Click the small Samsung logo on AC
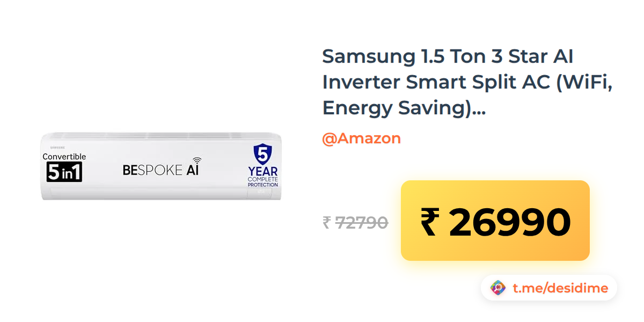This screenshot has height=322, width=644. coord(57,146)
